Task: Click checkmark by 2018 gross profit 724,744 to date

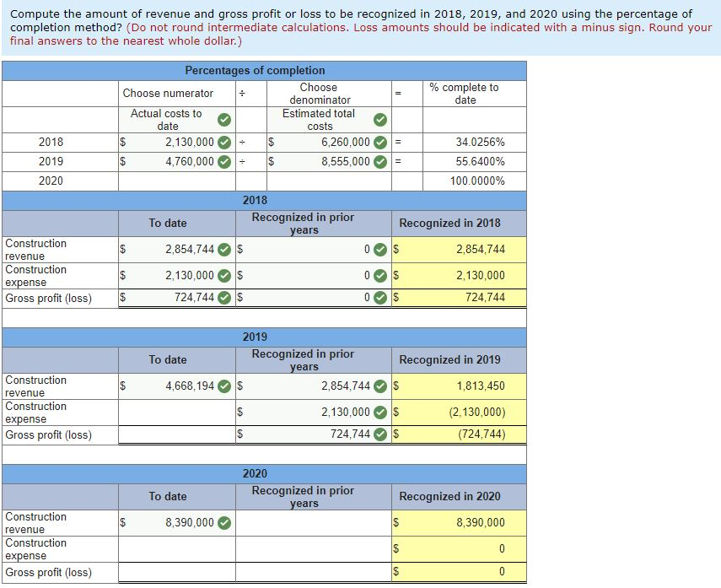Action: (224, 298)
